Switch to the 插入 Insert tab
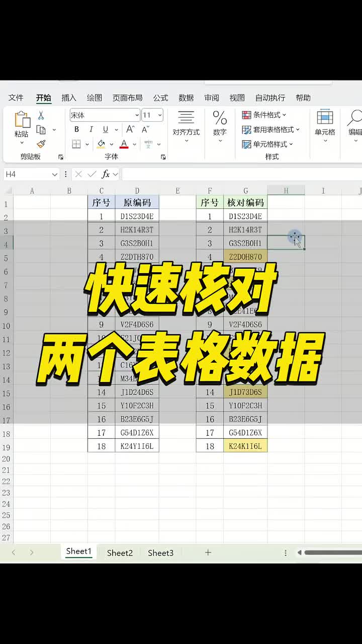The height and width of the screenshot is (644, 362). 69,98
